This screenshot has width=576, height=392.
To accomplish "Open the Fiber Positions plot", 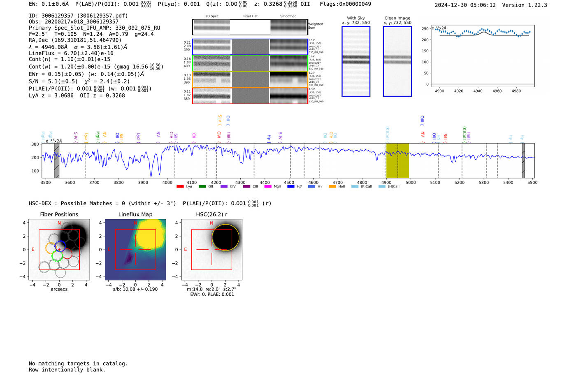I will coord(59,249).
